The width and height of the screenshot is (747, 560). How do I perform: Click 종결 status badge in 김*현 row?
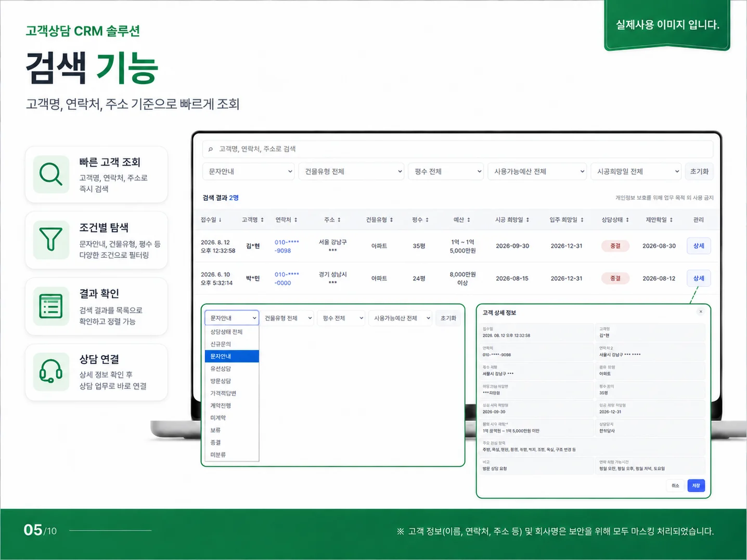[x=615, y=246]
